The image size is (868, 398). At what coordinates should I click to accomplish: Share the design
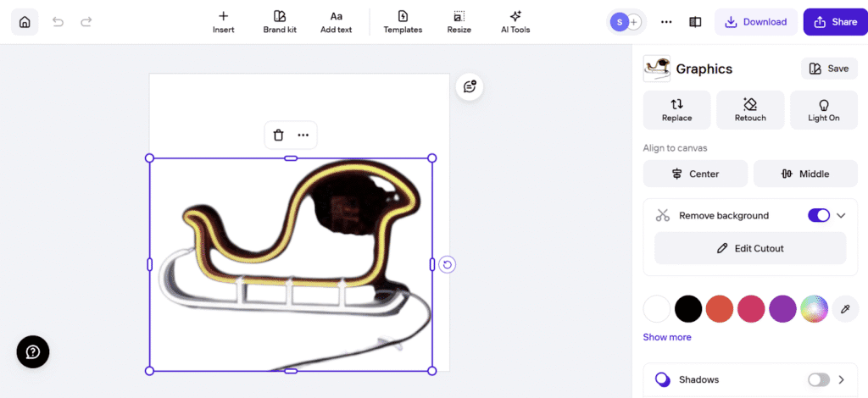click(836, 22)
